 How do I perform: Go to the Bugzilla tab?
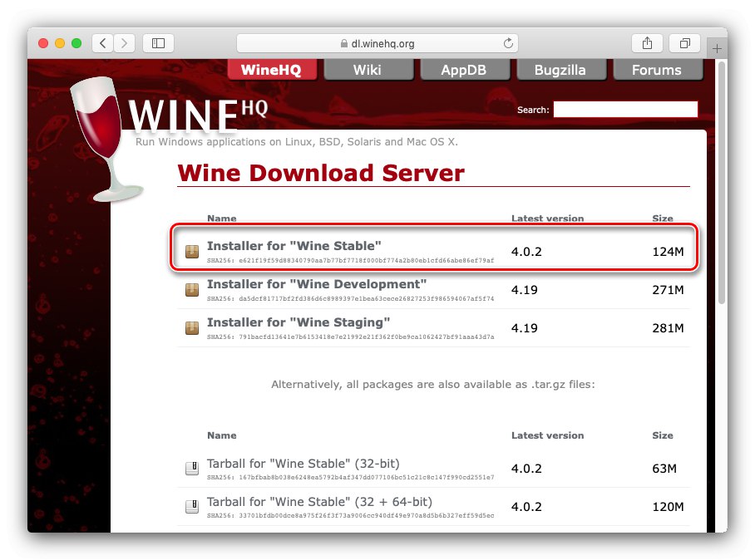[560, 71]
